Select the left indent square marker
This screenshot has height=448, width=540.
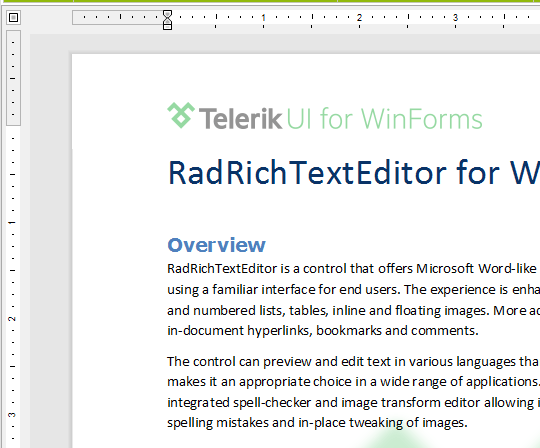point(167,27)
